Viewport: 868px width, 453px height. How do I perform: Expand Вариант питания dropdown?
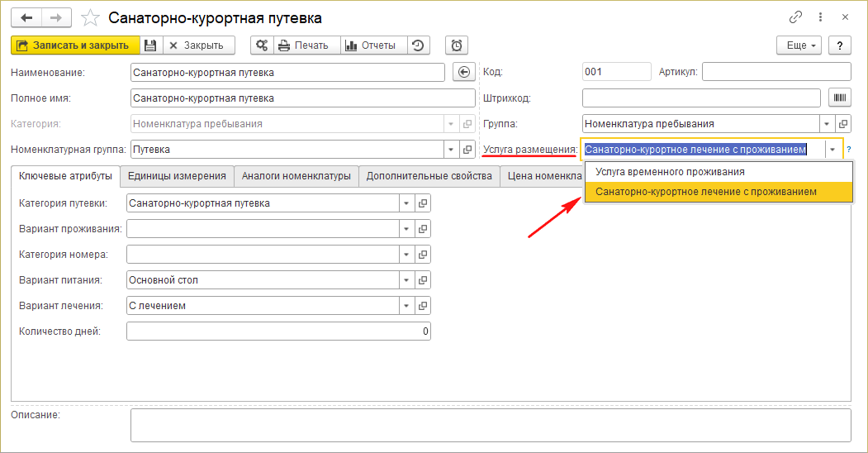tap(406, 280)
